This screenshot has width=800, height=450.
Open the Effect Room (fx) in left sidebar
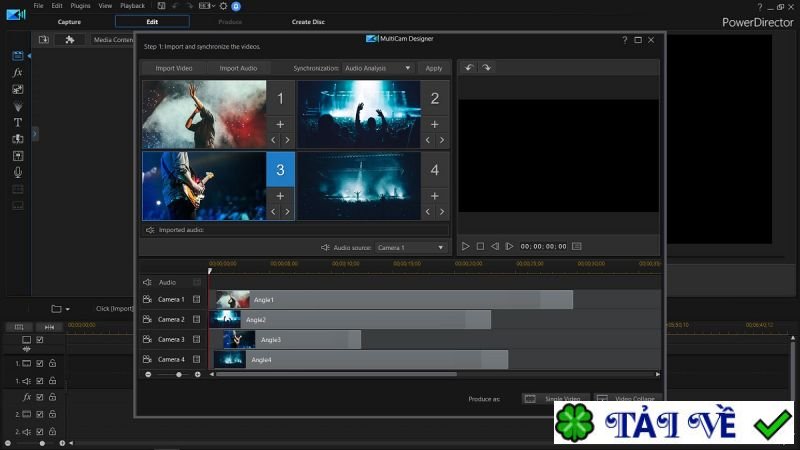tap(17, 73)
